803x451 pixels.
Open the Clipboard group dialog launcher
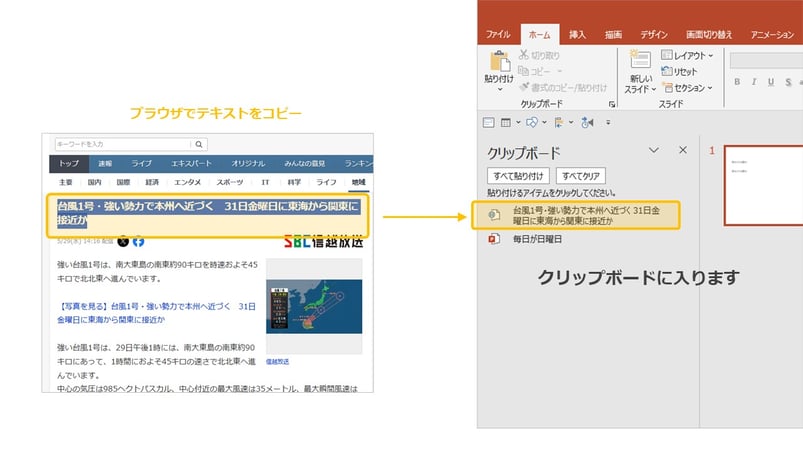[611, 104]
